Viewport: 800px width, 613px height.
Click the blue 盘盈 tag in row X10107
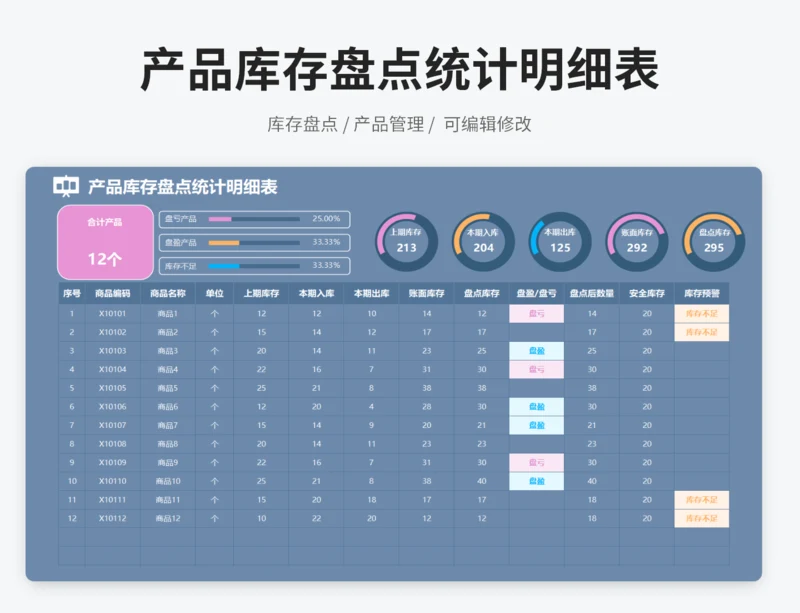537,425
